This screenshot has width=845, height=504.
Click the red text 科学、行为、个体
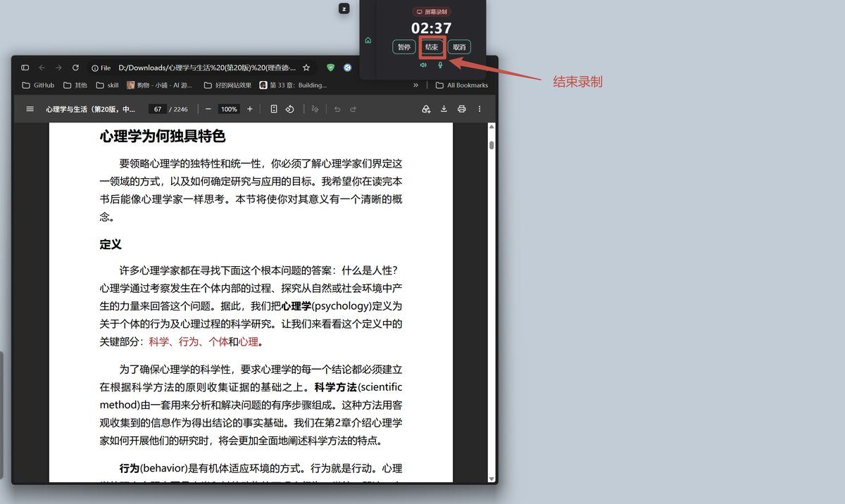coord(188,341)
